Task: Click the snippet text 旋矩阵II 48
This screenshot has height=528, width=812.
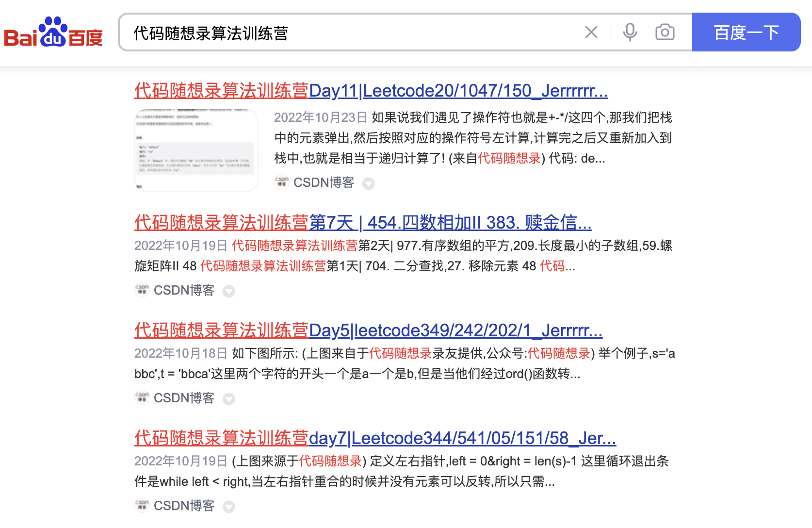Action: (x=165, y=266)
